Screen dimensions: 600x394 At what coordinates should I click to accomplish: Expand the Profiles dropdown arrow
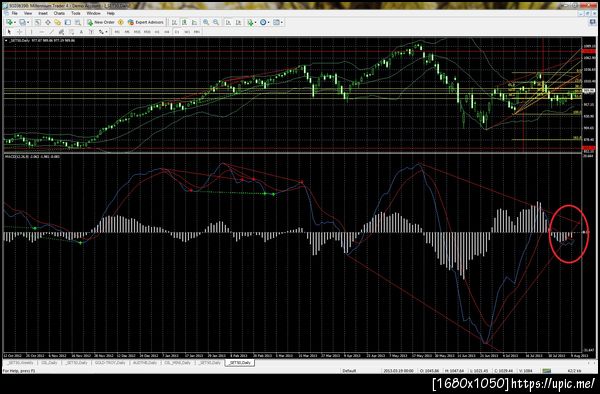(x=28, y=22)
